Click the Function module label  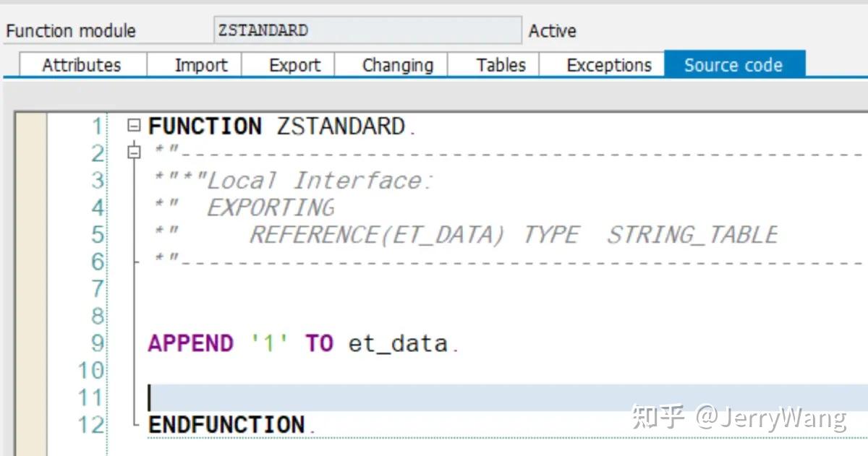click(x=71, y=31)
